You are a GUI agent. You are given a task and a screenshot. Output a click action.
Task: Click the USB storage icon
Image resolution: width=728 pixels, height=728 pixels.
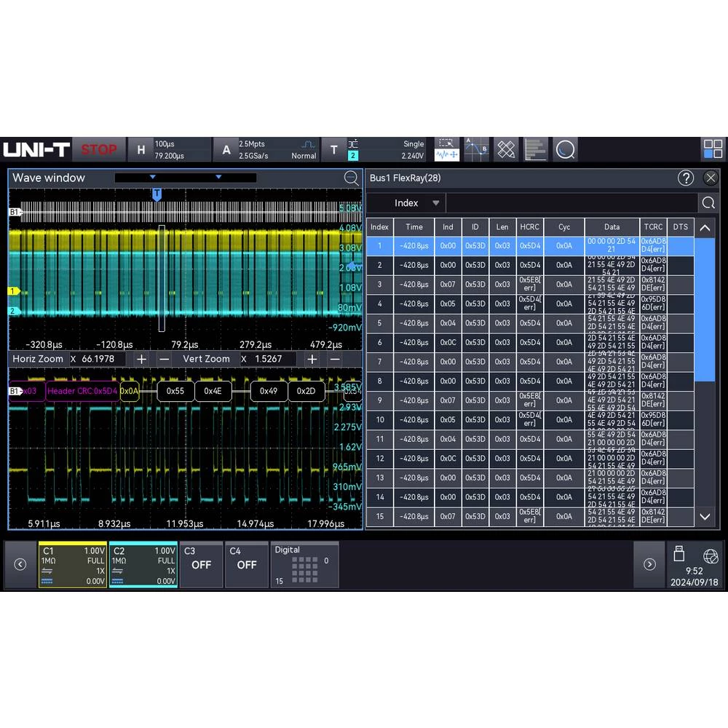pos(678,554)
